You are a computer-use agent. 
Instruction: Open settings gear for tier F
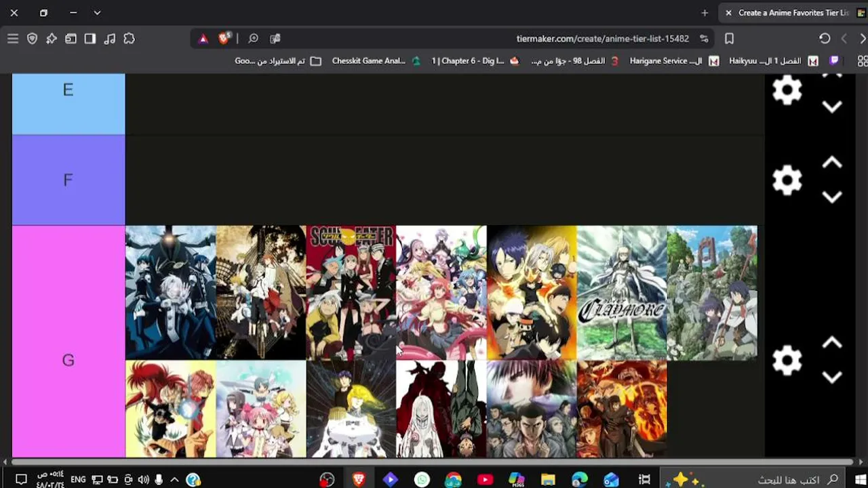tap(787, 180)
